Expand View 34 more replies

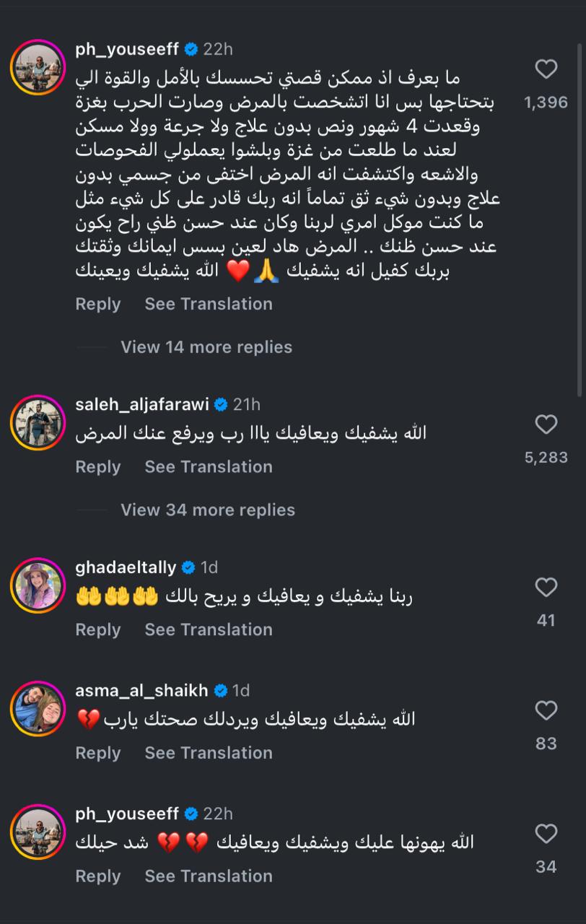point(208,510)
